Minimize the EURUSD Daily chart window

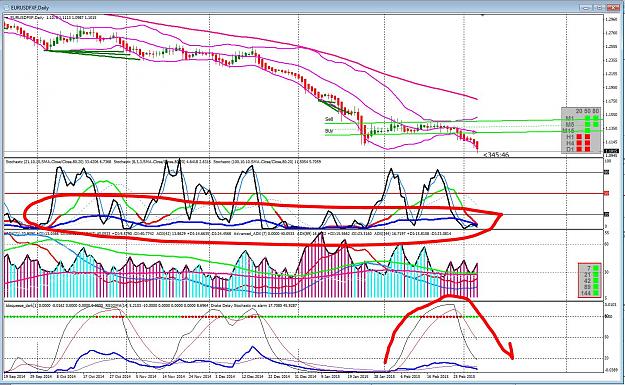[x=586, y=7]
